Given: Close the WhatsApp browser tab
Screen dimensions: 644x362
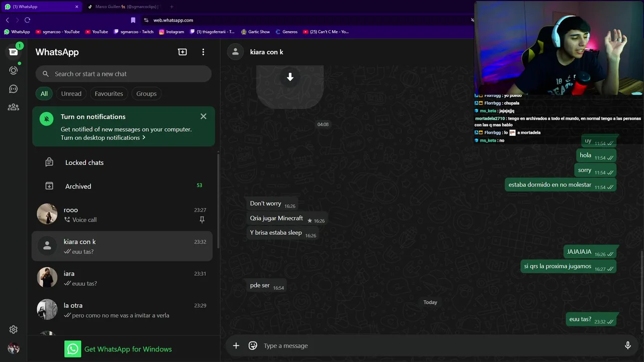Looking at the screenshot, I should point(76,7).
